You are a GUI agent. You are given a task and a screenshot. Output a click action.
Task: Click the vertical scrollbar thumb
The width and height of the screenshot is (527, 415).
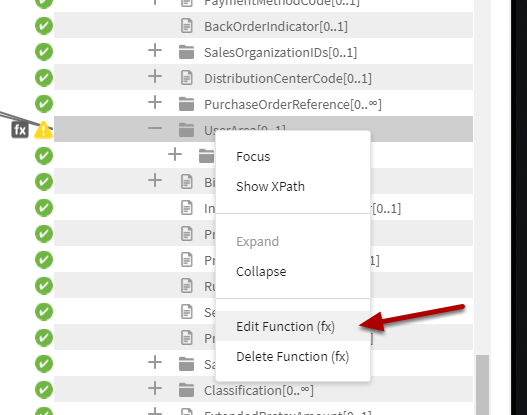tap(482, 385)
